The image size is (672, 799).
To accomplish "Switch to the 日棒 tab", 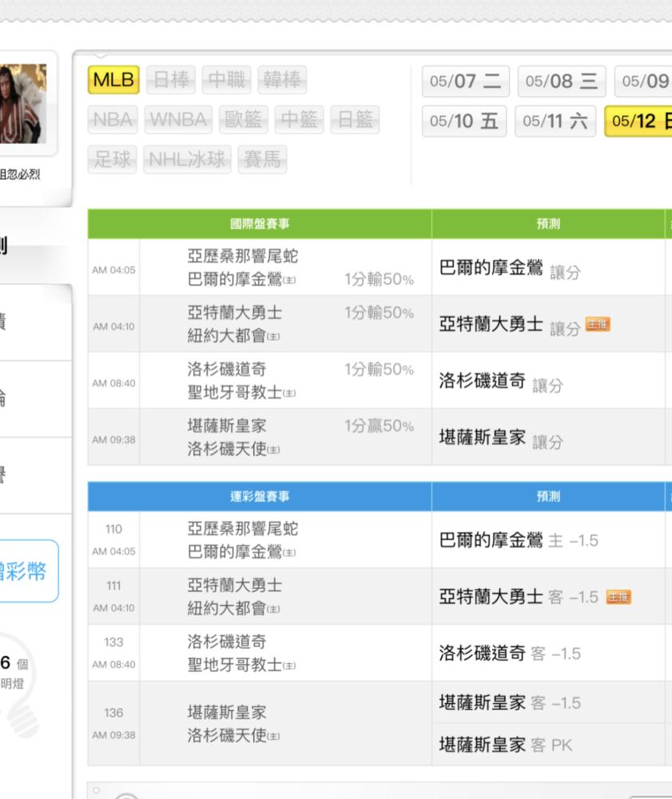I will [x=171, y=80].
